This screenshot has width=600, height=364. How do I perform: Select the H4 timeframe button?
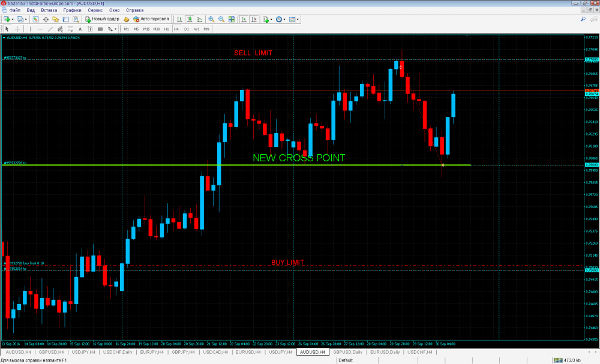[176, 29]
